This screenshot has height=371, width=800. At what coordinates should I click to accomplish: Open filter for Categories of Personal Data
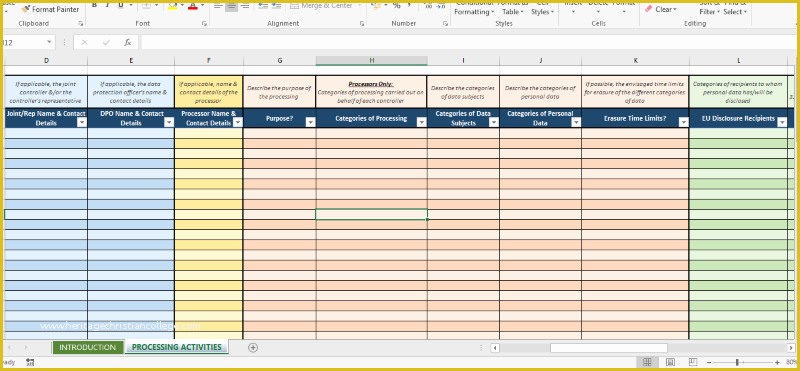[x=576, y=122]
